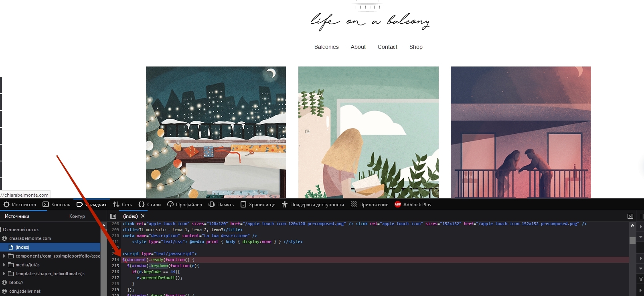Image resolution: width=644 pixels, height=296 pixels.
Task: Expand the media/jui/js folder
Action: 4,265
